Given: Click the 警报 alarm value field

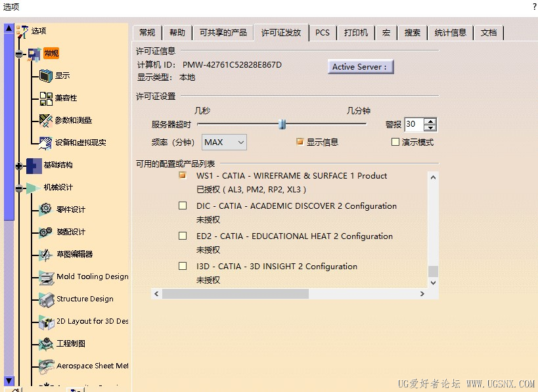Looking at the screenshot, I should (x=414, y=124).
